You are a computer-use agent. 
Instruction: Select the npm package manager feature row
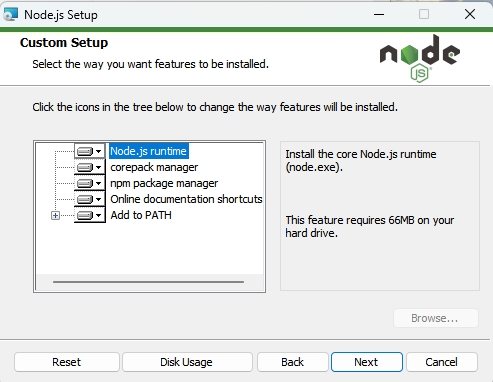164,183
